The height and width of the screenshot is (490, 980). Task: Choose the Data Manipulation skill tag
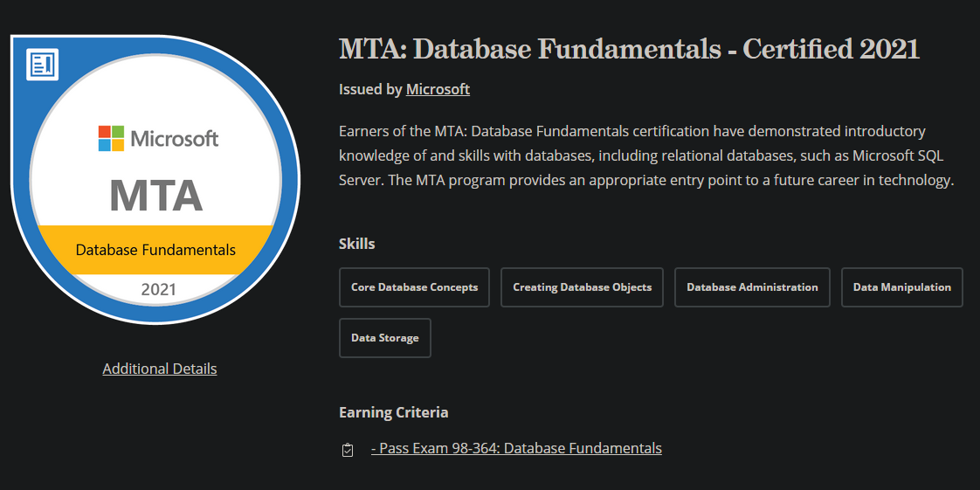(x=902, y=287)
